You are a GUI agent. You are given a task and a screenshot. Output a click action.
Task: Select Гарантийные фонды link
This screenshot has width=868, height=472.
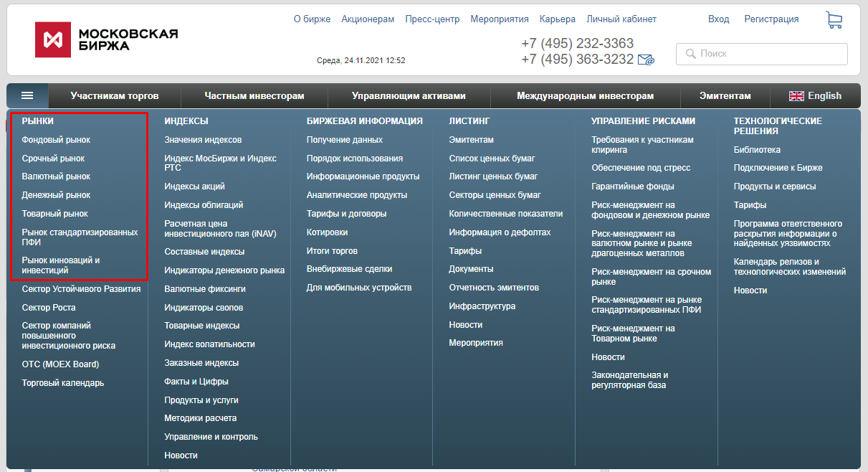point(632,187)
